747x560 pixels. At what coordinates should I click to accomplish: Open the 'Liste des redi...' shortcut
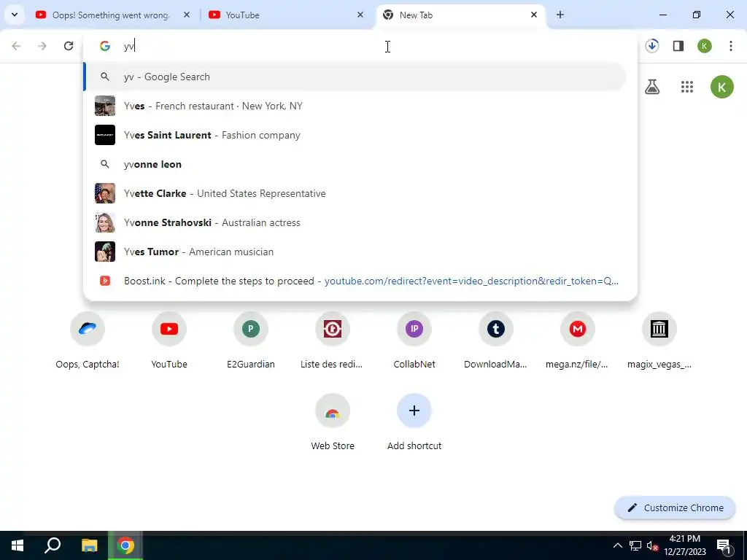[x=332, y=341]
